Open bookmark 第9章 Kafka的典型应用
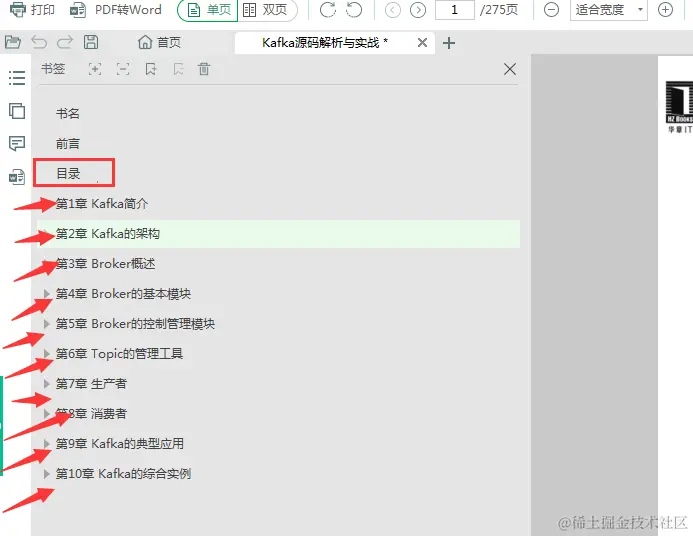Screen dimensions: 693x536 [x=120, y=444]
